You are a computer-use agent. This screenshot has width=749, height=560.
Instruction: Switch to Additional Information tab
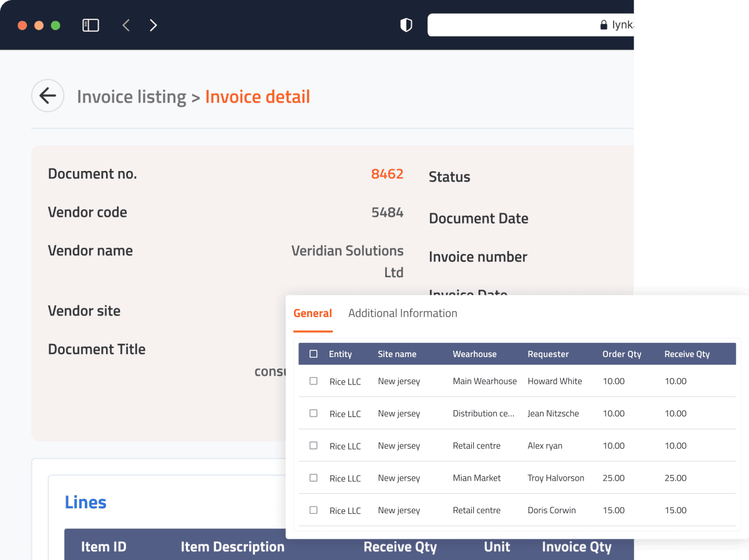(x=403, y=313)
